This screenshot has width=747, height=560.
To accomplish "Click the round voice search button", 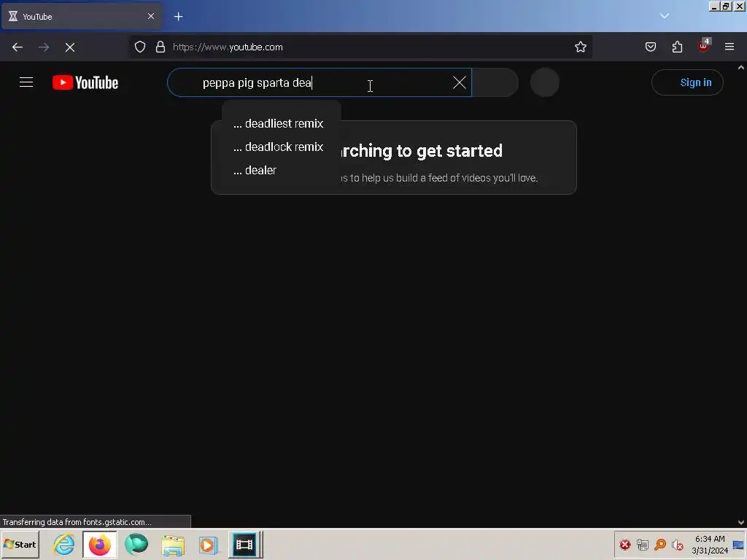I will click(x=544, y=82).
